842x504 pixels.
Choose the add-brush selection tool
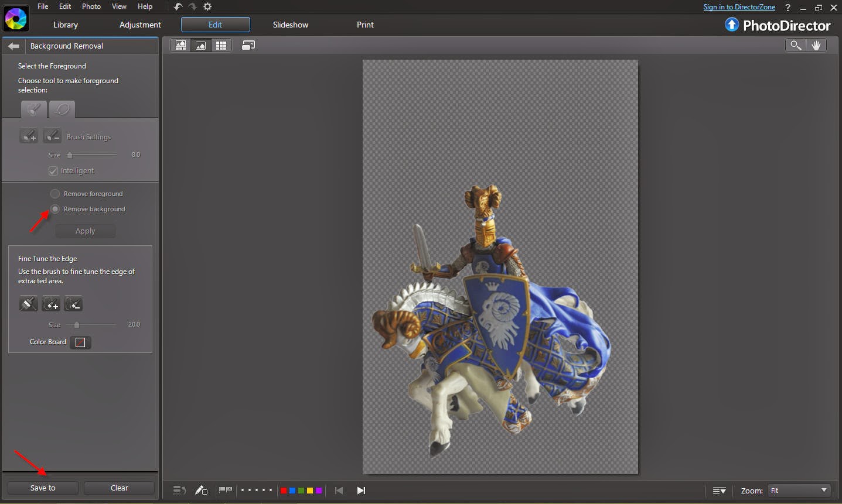click(x=29, y=136)
